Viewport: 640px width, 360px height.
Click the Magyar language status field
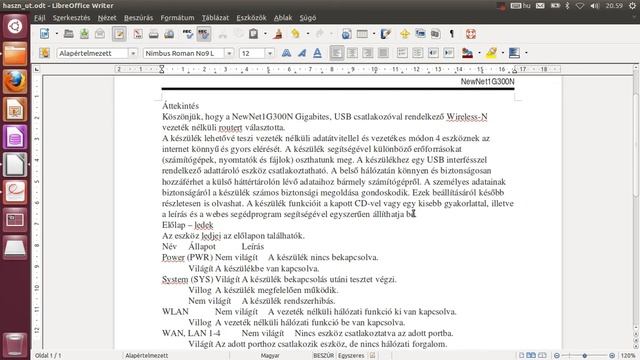270,356
